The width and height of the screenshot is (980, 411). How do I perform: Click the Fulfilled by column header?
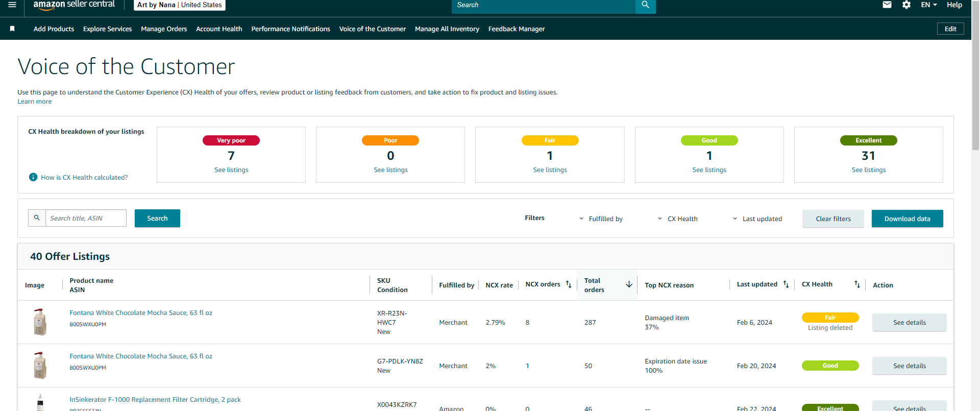pos(457,285)
